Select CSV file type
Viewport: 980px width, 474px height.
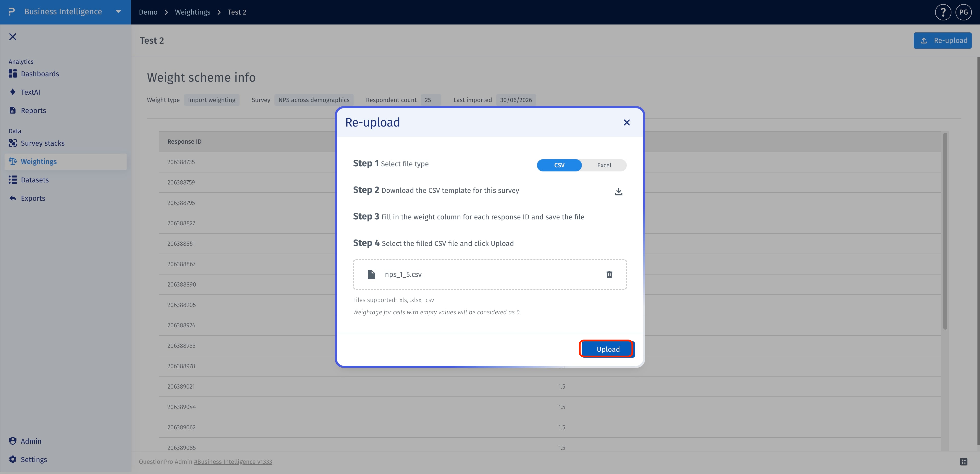pos(559,165)
